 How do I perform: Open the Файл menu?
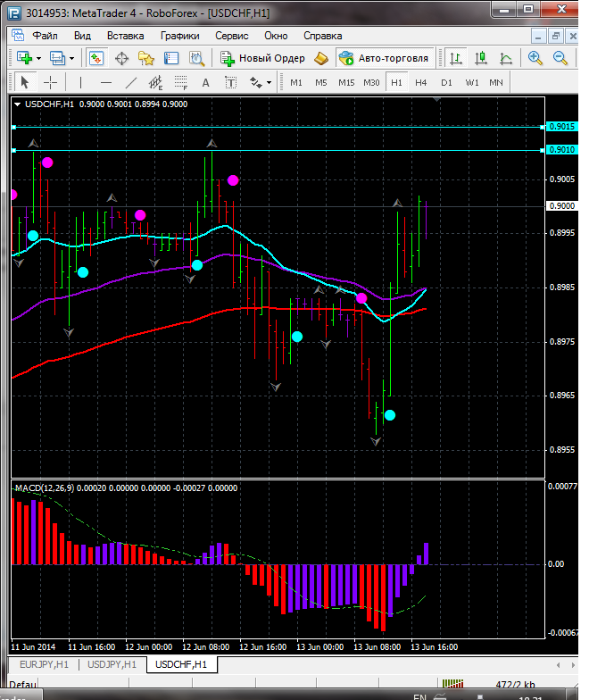[45, 36]
